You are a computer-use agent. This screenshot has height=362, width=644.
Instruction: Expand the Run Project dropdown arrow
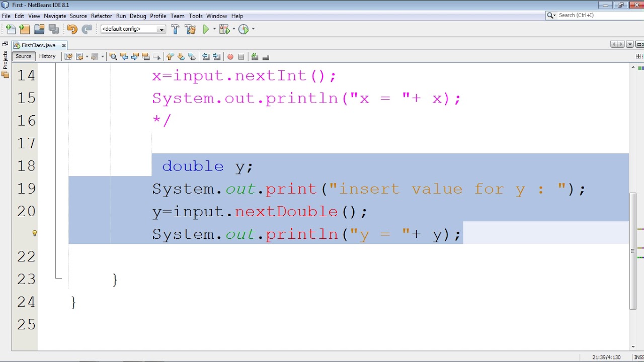tap(214, 29)
